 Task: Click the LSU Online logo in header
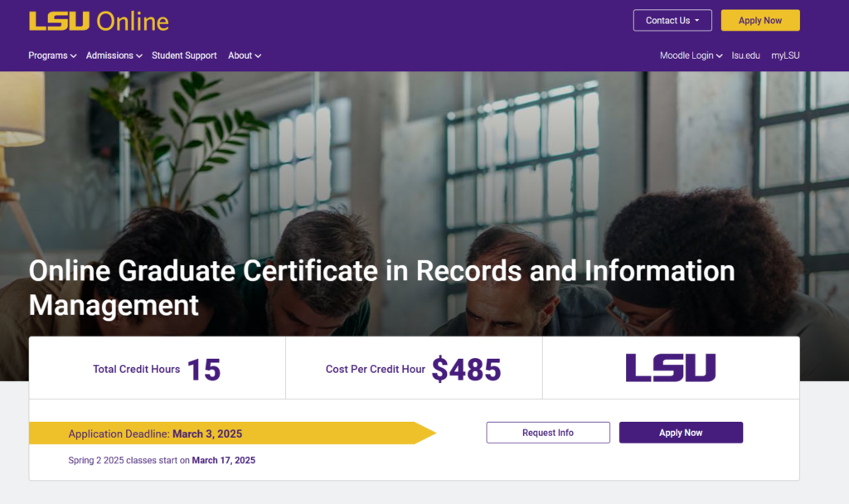tap(99, 21)
